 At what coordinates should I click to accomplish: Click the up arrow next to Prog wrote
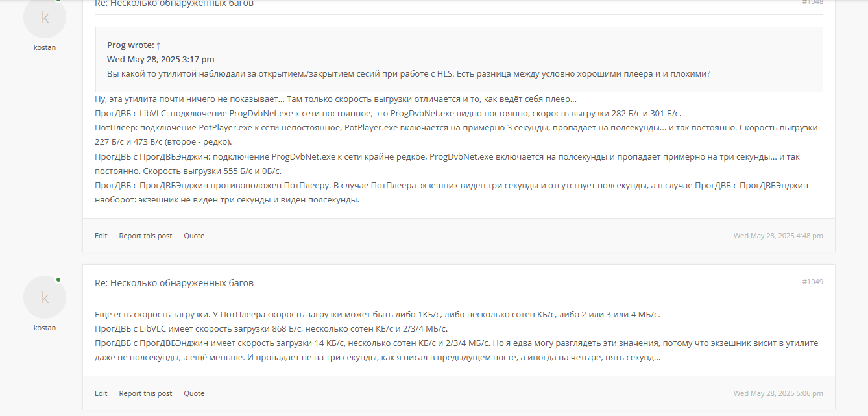[158, 45]
